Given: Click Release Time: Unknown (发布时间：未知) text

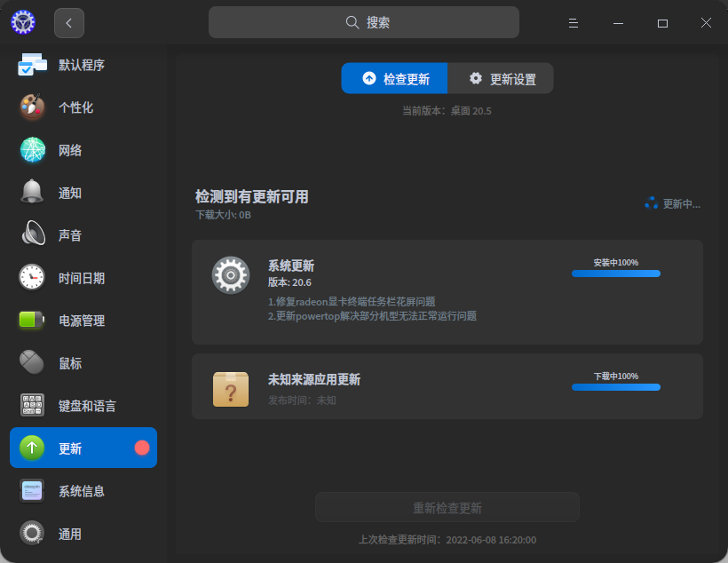Looking at the screenshot, I should 302,400.
